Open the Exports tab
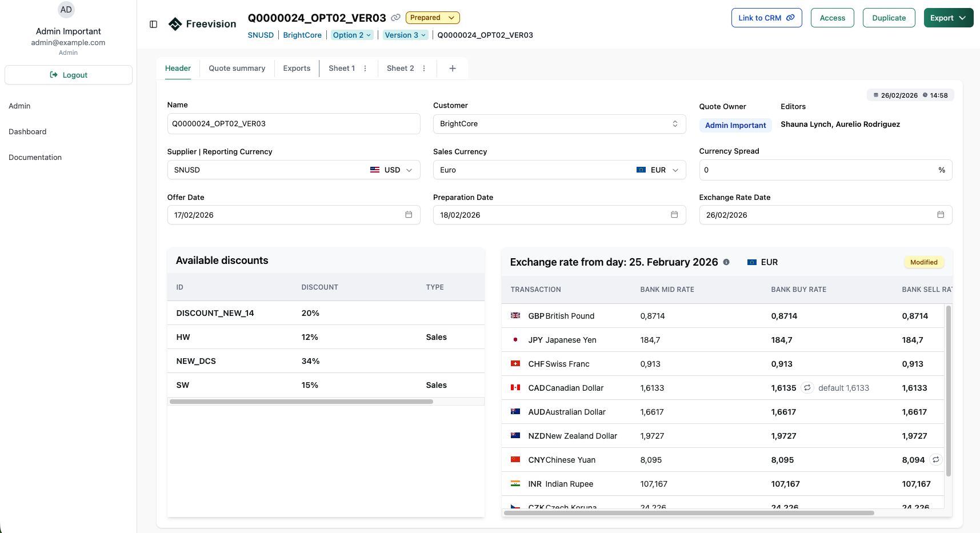The width and height of the screenshot is (980, 533). click(297, 69)
